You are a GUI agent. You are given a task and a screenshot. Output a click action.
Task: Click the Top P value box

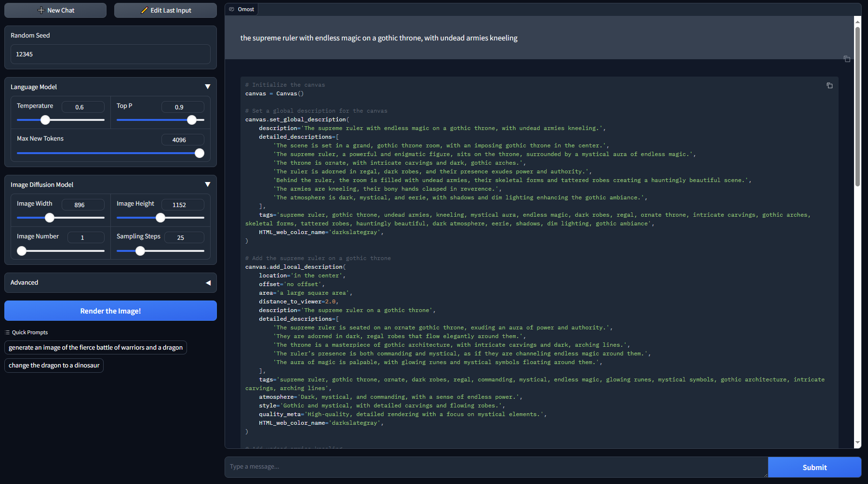point(183,107)
